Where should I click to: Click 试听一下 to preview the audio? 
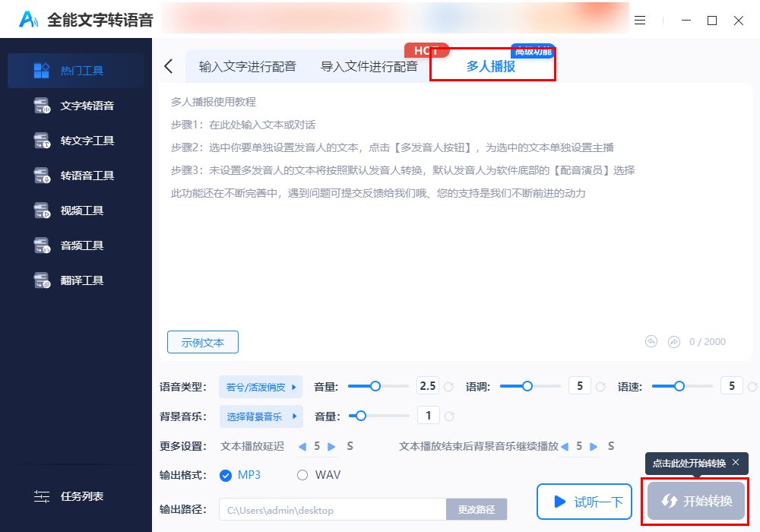tap(584, 502)
